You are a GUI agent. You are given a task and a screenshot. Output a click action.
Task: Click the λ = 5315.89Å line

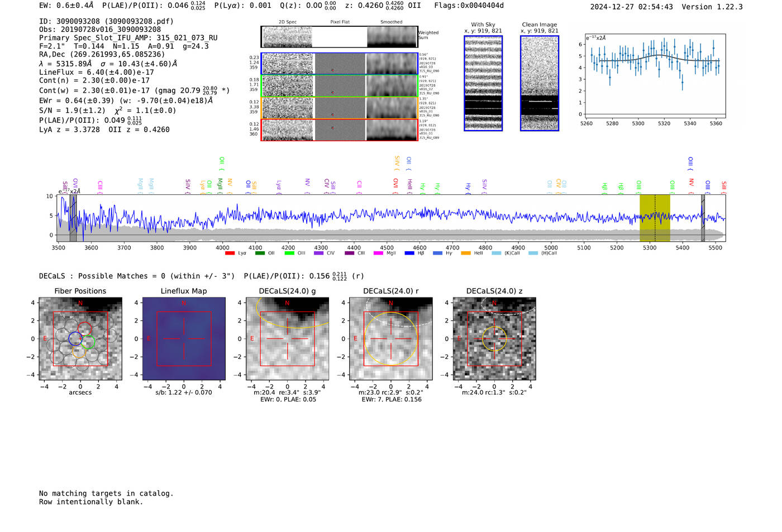point(108,64)
